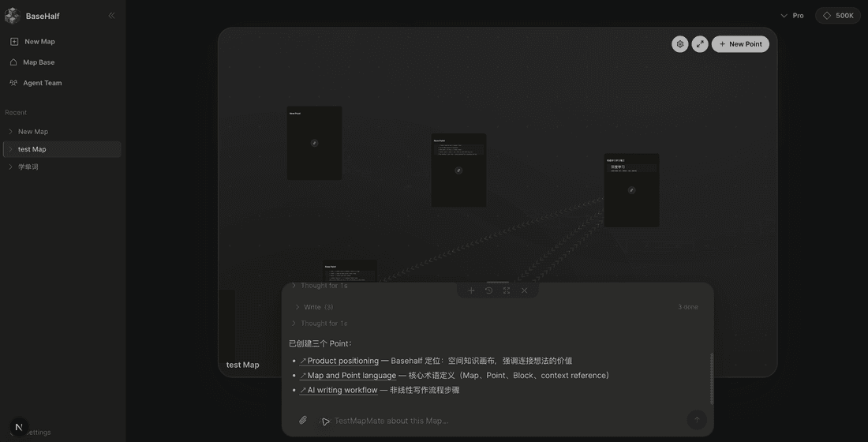Click the 3 done status text

click(x=688, y=307)
